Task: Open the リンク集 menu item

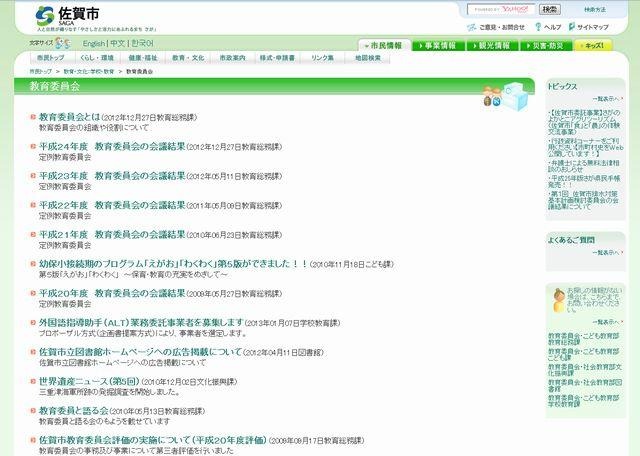Action: click(x=322, y=58)
